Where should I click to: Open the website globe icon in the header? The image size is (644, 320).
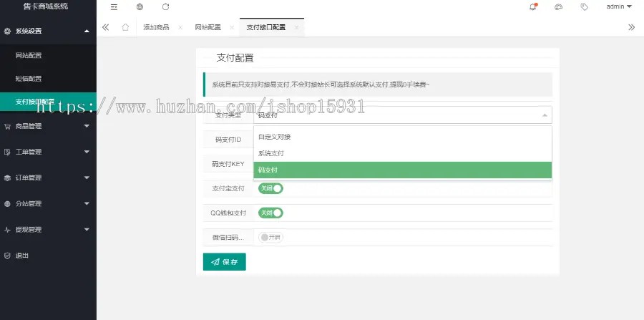pos(140,7)
